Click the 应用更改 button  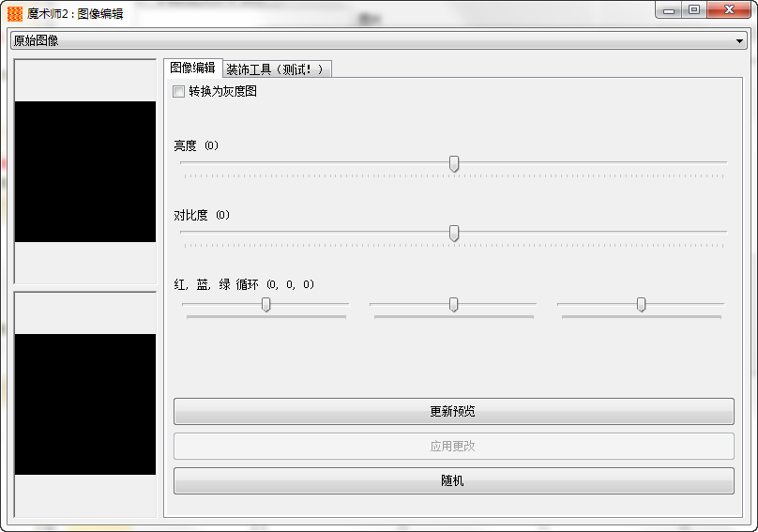coord(454,446)
